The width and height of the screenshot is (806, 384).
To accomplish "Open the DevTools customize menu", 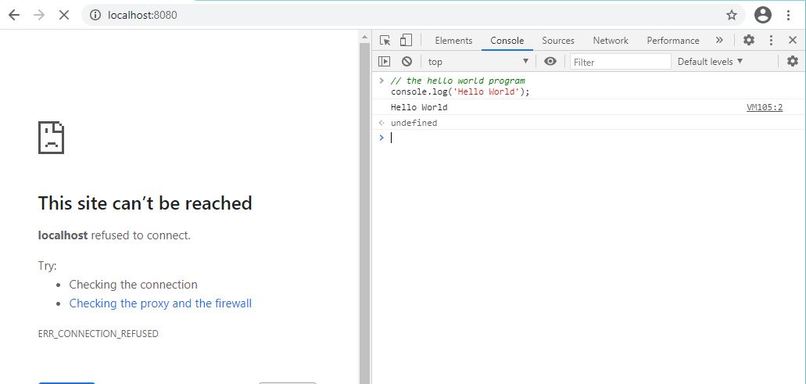I will pyautogui.click(x=771, y=40).
